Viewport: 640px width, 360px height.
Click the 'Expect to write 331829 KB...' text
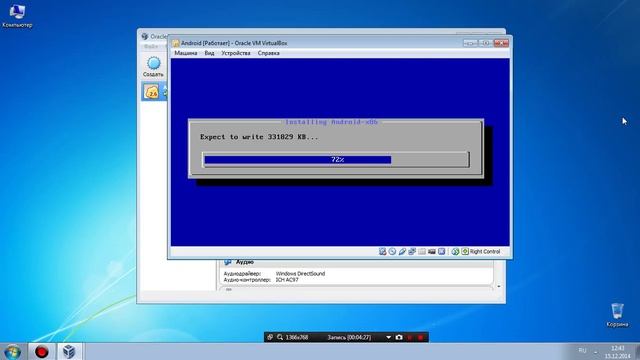point(259,137)
